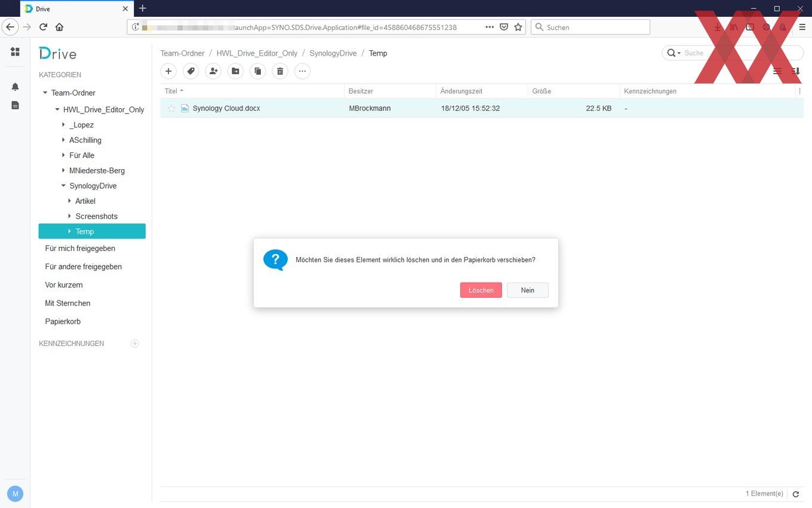Cancel deletion with Nein button
The width and height of the screenshot is (812, 508).
(527, 290)
